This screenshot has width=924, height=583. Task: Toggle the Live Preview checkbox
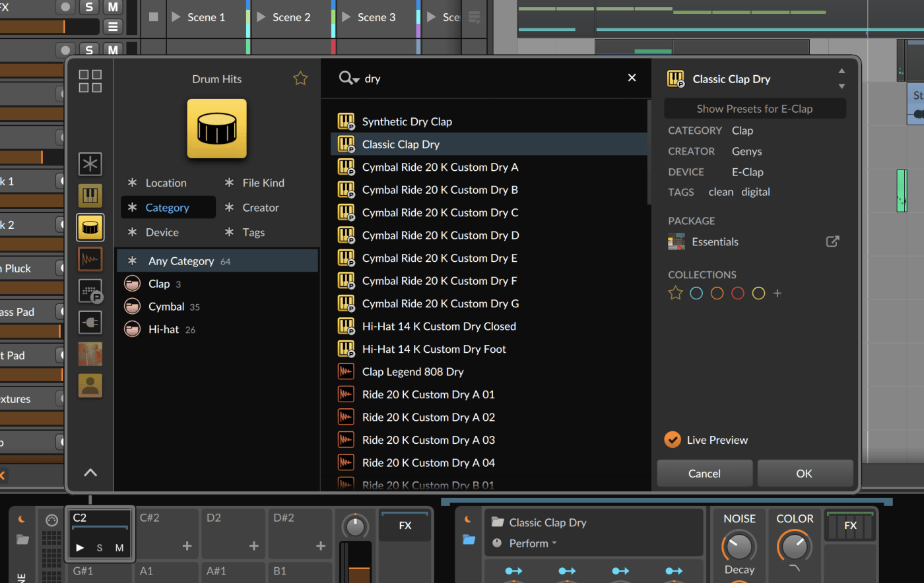pyautogui.click(x=673, y=439)
